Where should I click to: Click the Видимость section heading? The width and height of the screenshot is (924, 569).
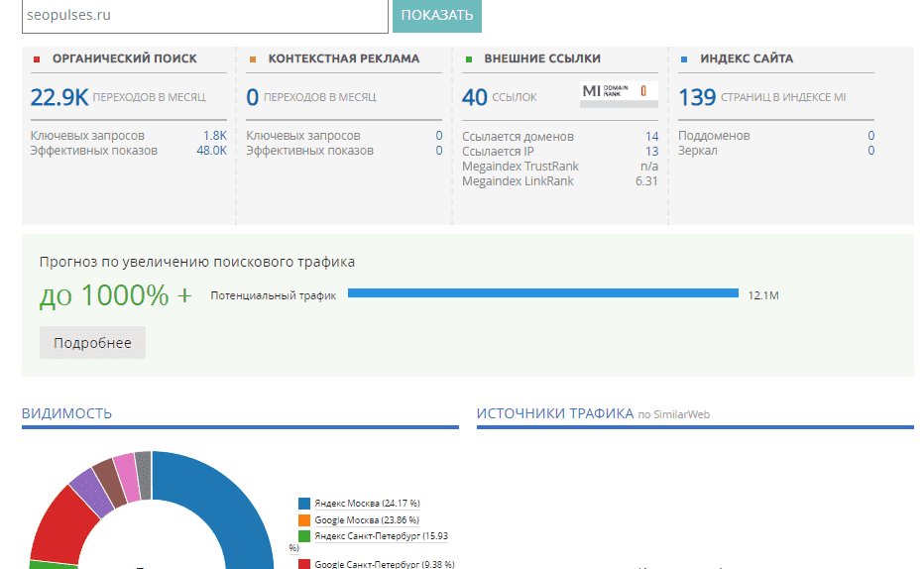point(66,413)
